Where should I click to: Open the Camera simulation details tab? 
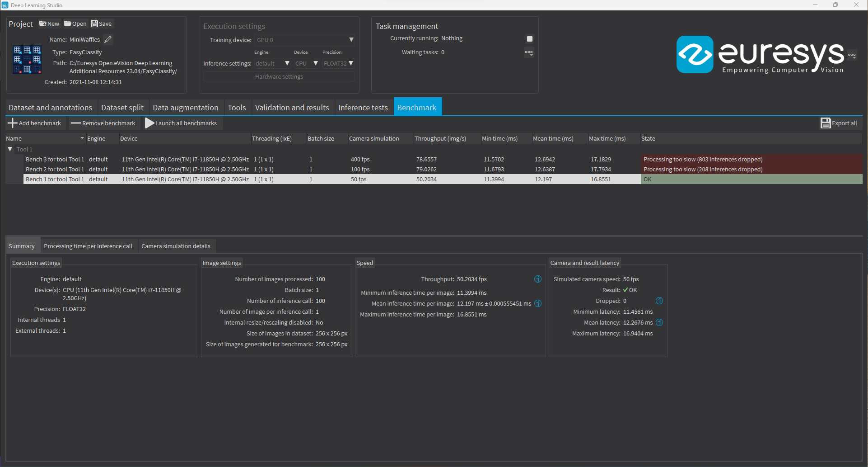[x=176, y=246]
